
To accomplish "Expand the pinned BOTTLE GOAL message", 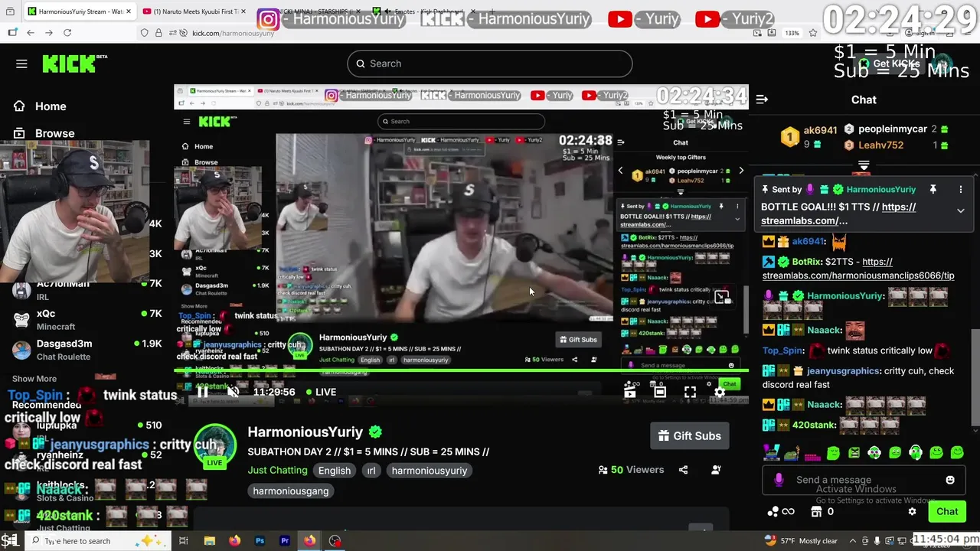I will pos(961,210).
